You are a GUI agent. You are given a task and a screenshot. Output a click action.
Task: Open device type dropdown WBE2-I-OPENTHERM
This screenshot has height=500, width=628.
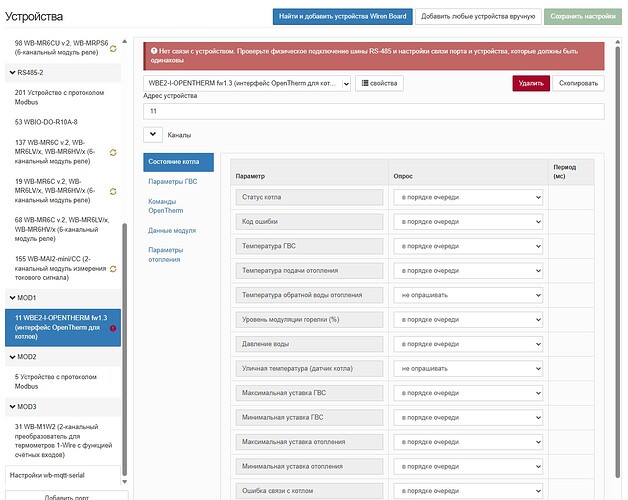[x=247, y=83]
